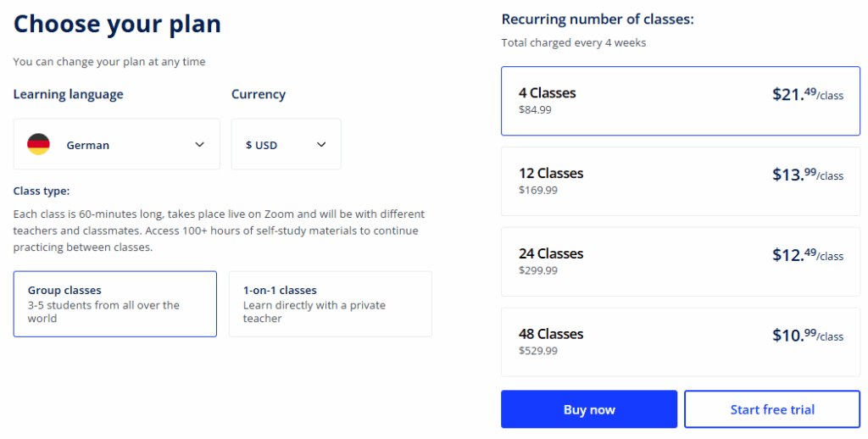This screenshot has height=439, width=868.
Task: Click Start free trial button
Action: pyautogui.click(x=771, y=409)
